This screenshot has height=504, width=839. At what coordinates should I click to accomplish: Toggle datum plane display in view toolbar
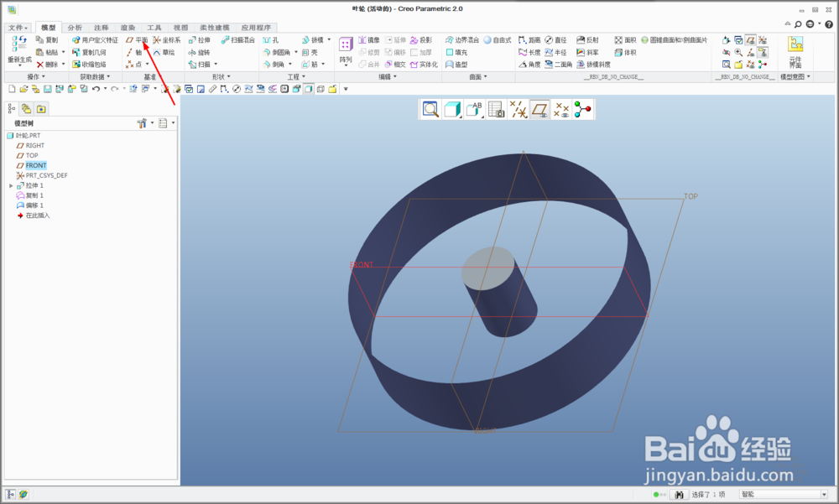click(539, 110)
